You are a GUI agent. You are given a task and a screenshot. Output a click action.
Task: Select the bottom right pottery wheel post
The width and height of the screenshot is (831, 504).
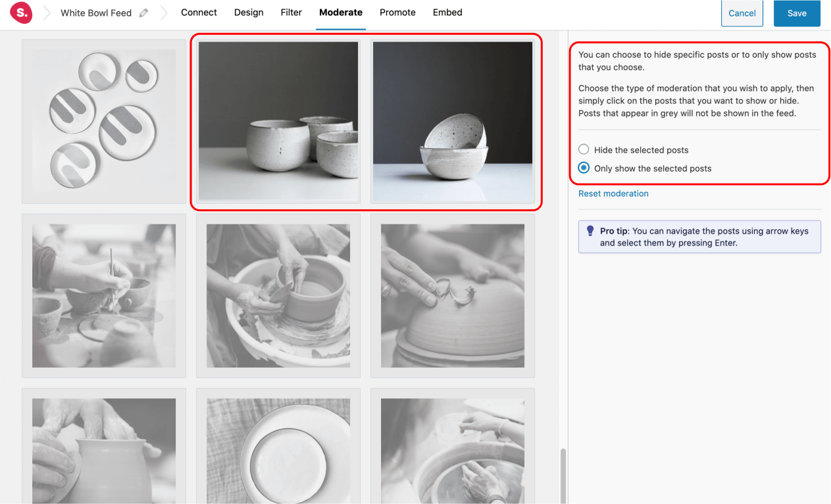(453, 446)
